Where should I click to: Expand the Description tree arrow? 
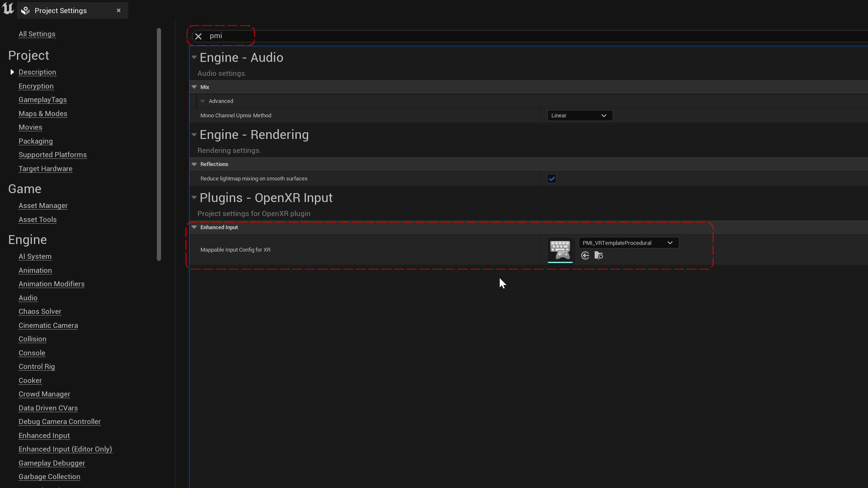tap(12, 72)
